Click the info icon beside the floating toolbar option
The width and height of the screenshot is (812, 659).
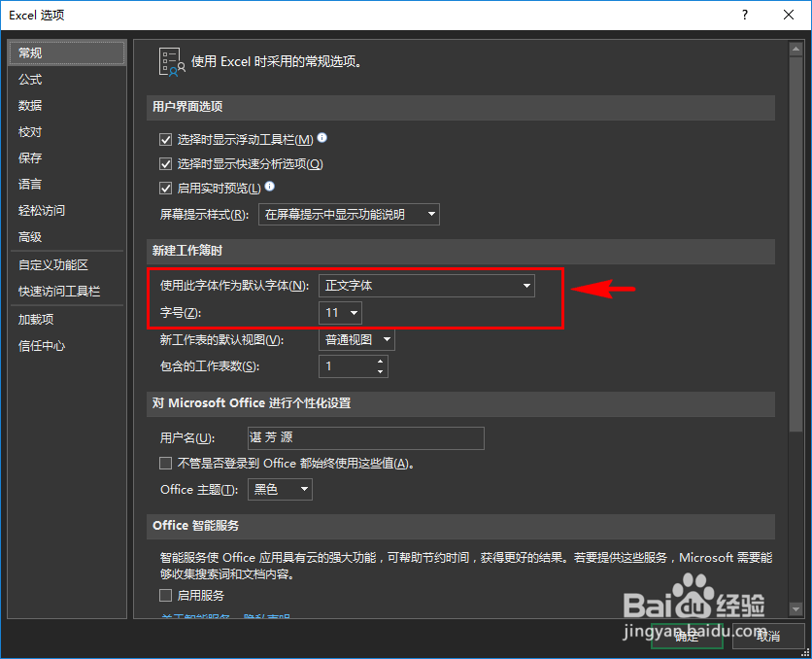coord(321,138)
